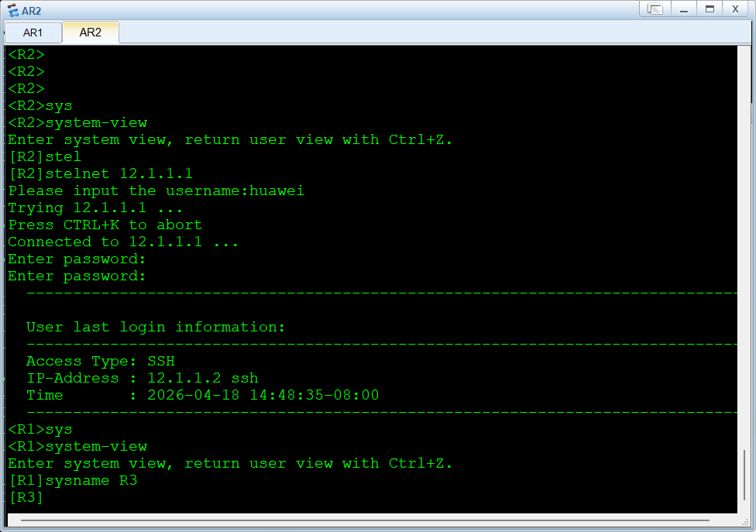Switch to the AR1 tab
Screen dimensions: 756x532
(33, 33)
